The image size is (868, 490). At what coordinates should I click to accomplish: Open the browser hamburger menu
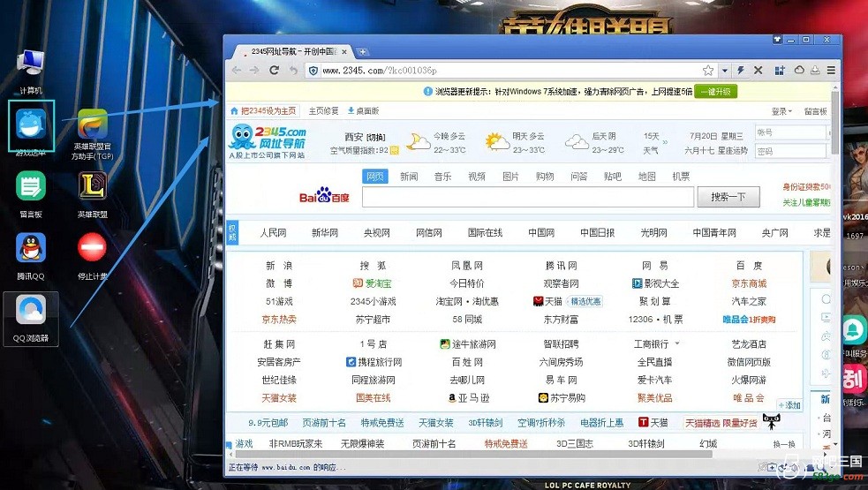[x=831, y=71]
